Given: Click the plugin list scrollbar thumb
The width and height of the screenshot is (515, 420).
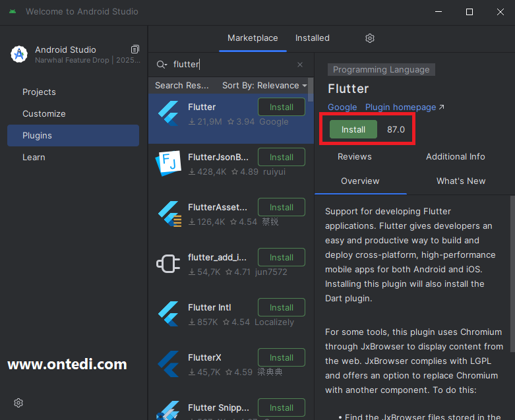Looking at the screenshot, I should coord(311,90).
